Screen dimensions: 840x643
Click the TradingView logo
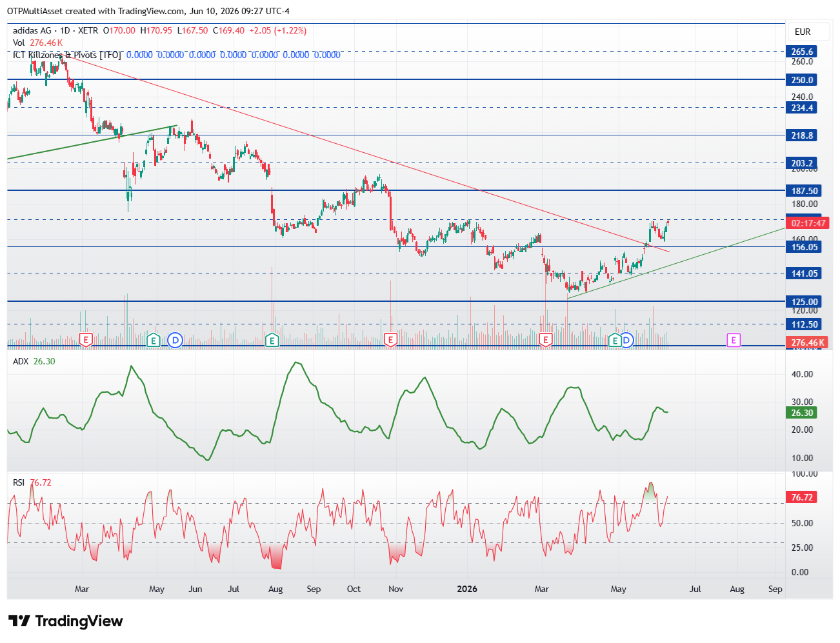coord(66,621)
